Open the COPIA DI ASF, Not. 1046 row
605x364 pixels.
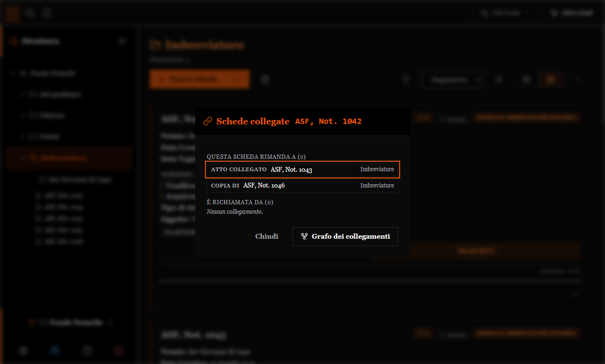[302, 186]
